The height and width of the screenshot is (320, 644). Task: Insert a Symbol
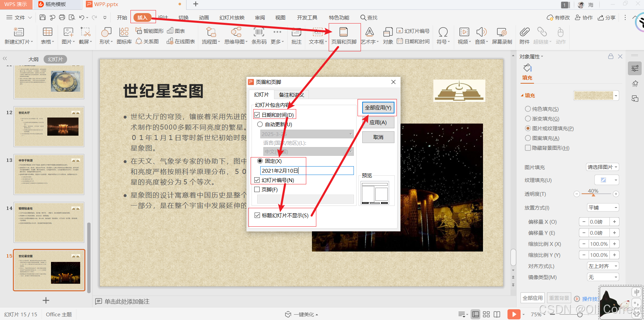click(443, 32)
